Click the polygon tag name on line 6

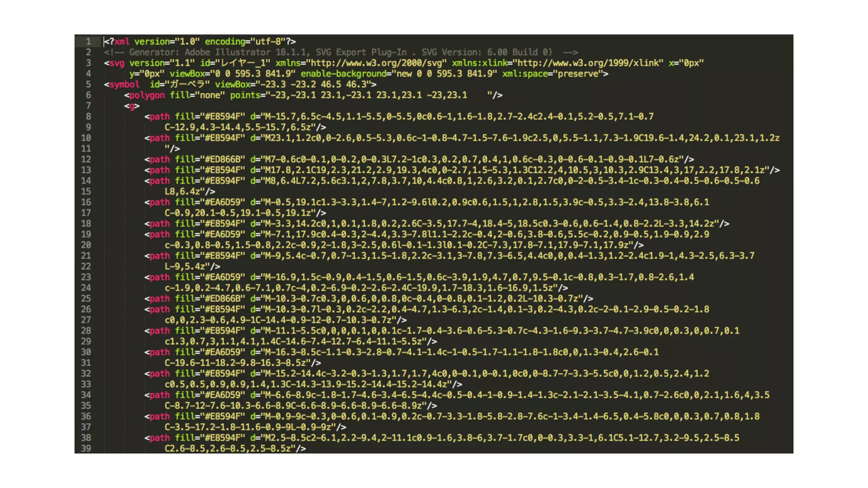tap(147, 95)
